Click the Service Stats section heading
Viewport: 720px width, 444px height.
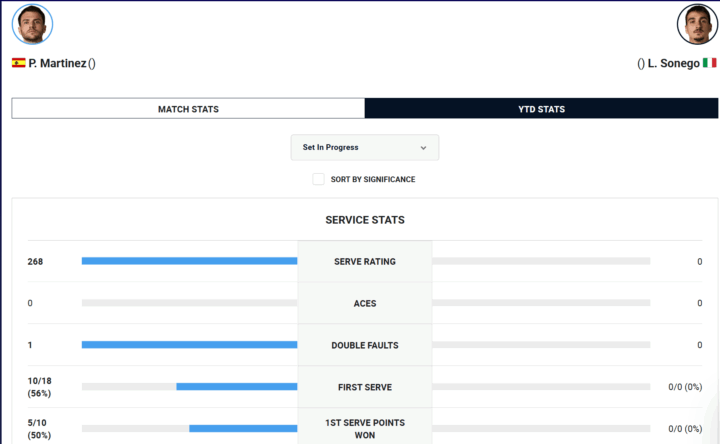(x=364, y=220)
